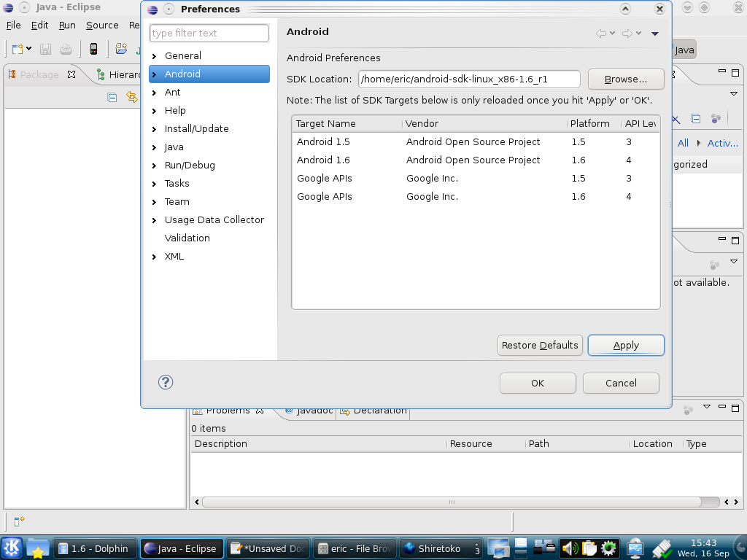Click the Activ... link in the task list
This screenshot has width=747, height=560.
coord(722,144)
